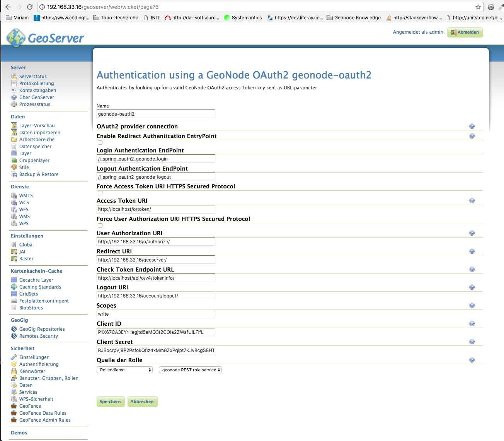Click the Backup & Restore icon
The height and width of the screenshot is (441, 504).
pyautogui.click(x=14, y=174)
